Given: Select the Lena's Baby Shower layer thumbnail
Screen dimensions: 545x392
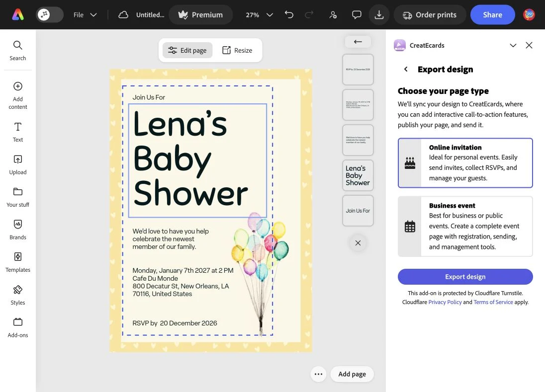Looking at the screenshot, I should coord(358,175).
